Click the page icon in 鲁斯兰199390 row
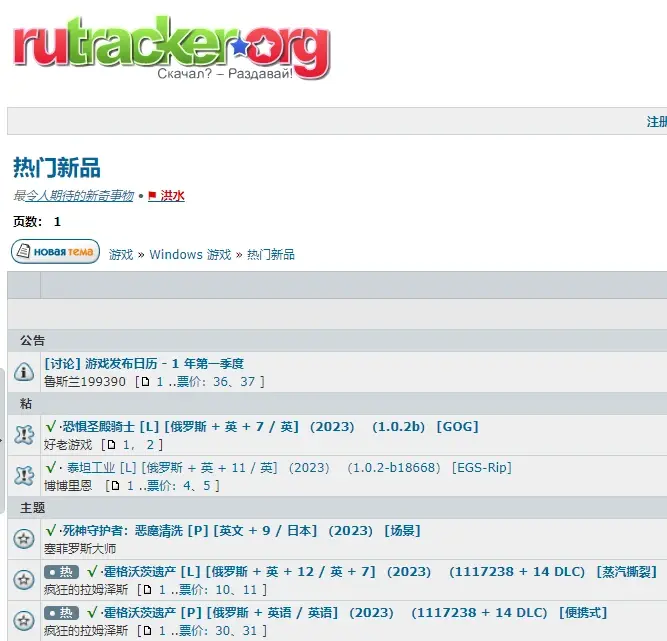The height and width of the screenshot is (641, 667). click(x=145, y=382)
